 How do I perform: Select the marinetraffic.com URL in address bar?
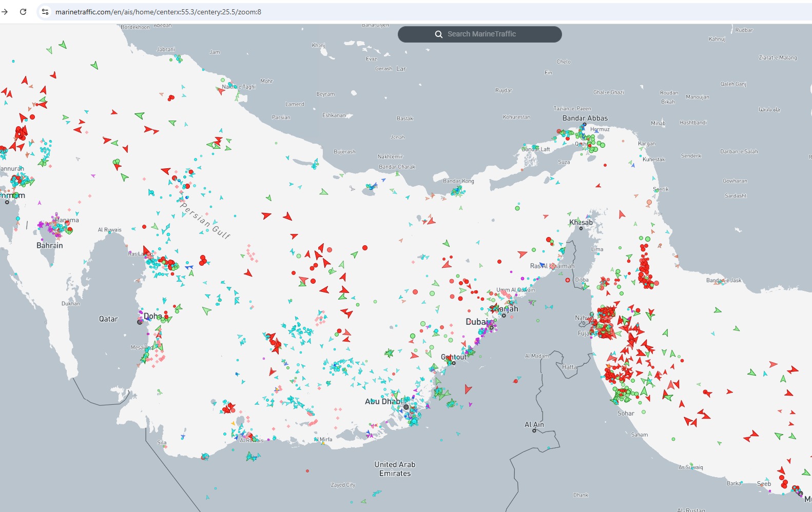(x=158, y=12)
